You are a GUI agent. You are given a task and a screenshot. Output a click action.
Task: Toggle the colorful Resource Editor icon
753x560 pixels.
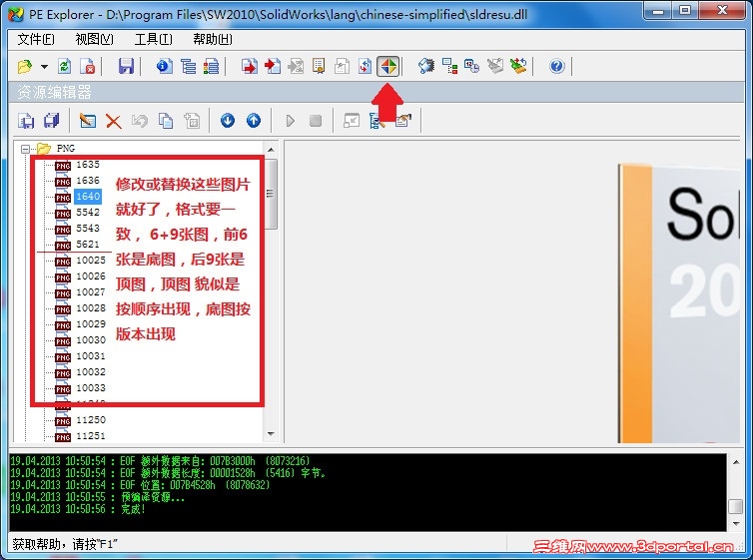click(388, 66)
